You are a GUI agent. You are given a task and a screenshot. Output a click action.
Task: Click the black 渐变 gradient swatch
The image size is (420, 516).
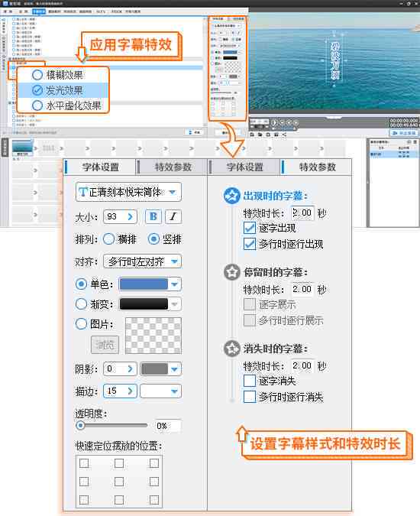pos(144,303)
